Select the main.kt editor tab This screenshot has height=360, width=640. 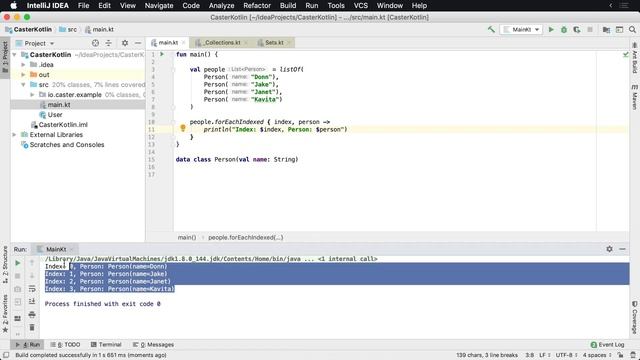click(x=167, y=42)
